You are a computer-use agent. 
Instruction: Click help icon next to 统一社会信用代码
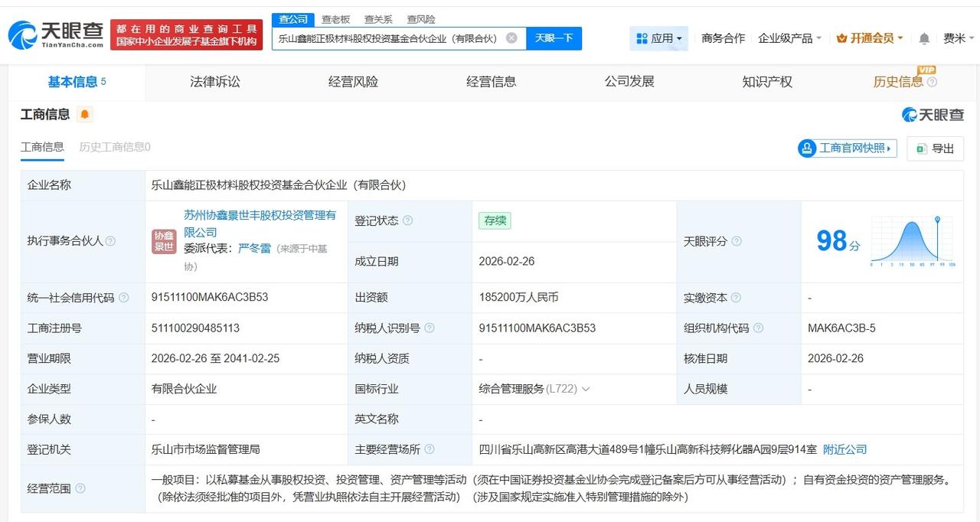point(123,298)
